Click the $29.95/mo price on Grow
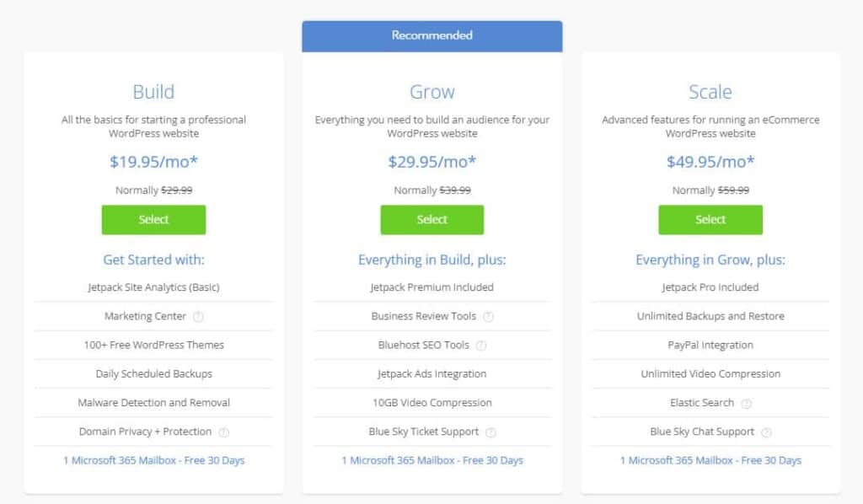This screenshot has width=863, height=504. [x=432, y=161]
